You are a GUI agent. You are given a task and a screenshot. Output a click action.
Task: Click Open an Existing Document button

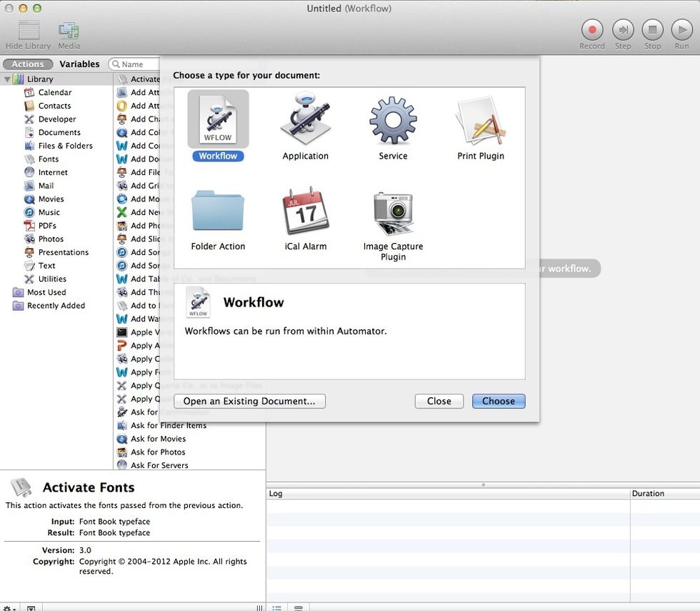pos(249,401)
